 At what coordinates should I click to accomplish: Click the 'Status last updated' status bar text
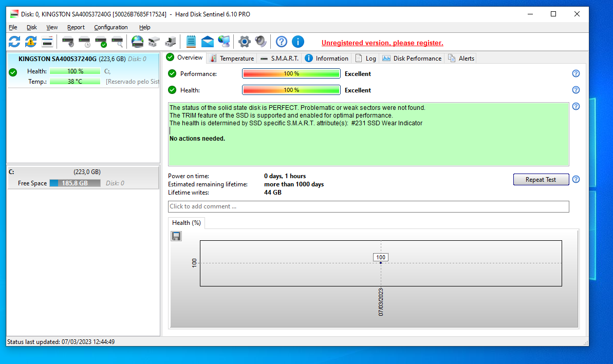61,342
